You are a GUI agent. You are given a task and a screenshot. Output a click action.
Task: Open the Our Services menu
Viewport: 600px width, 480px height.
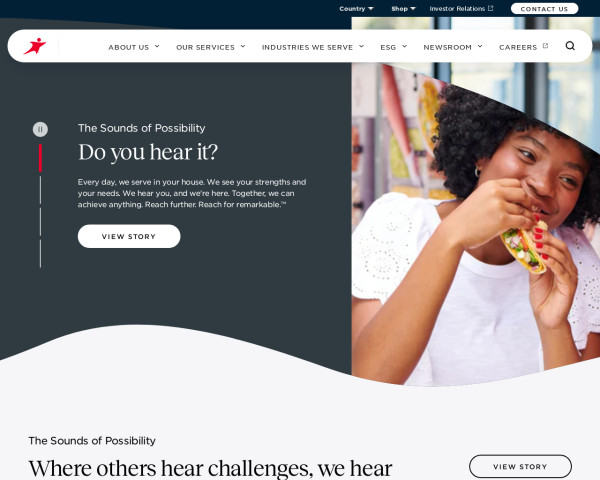(x=210, y=47)
